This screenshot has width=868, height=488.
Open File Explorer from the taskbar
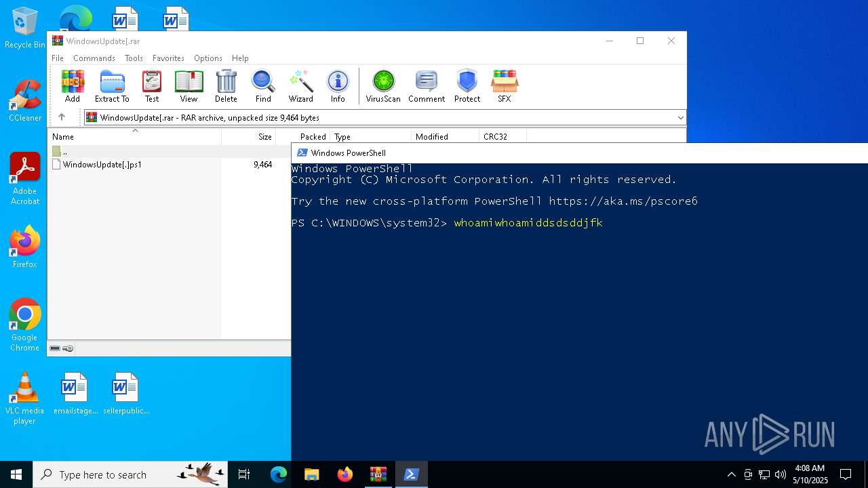[311, 474]
